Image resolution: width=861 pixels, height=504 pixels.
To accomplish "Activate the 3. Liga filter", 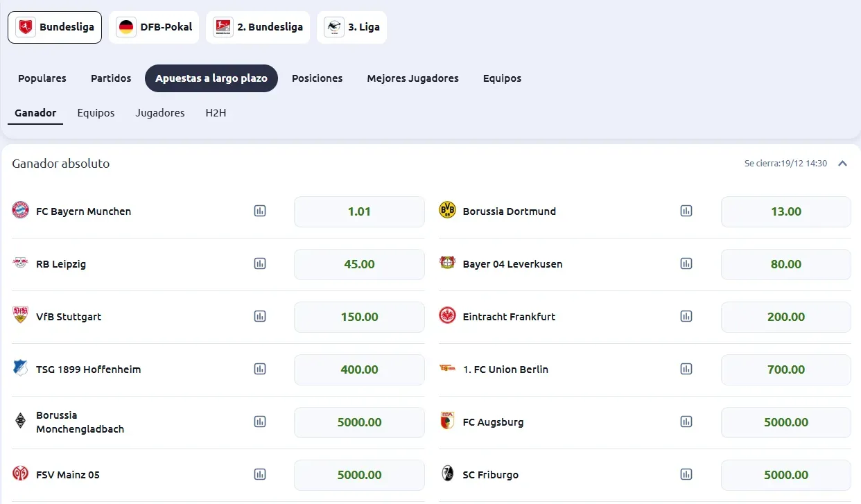I will (x=352, y=27).
